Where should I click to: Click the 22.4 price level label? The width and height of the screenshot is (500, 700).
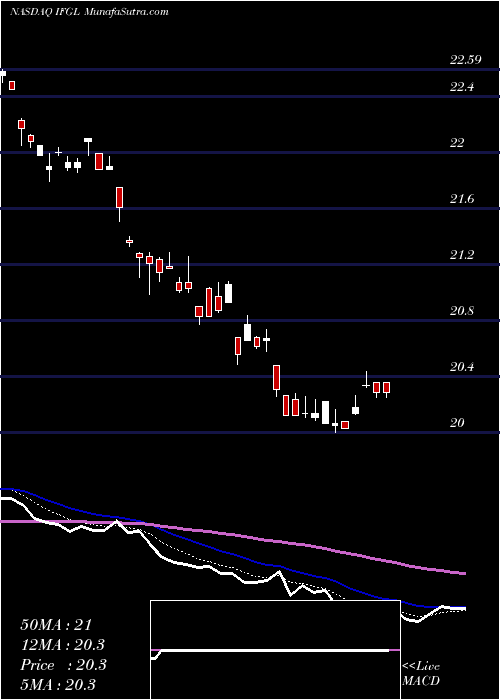pos(462,88)
